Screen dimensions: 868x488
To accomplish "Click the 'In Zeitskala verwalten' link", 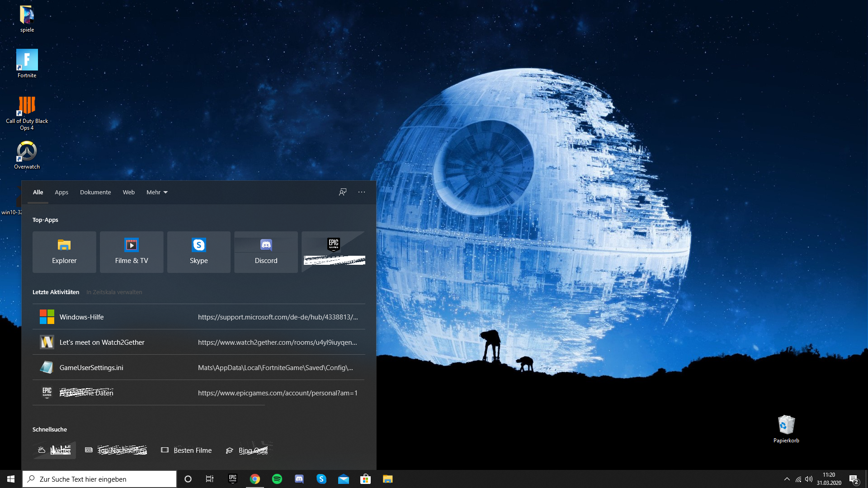I will coord(114,292).
